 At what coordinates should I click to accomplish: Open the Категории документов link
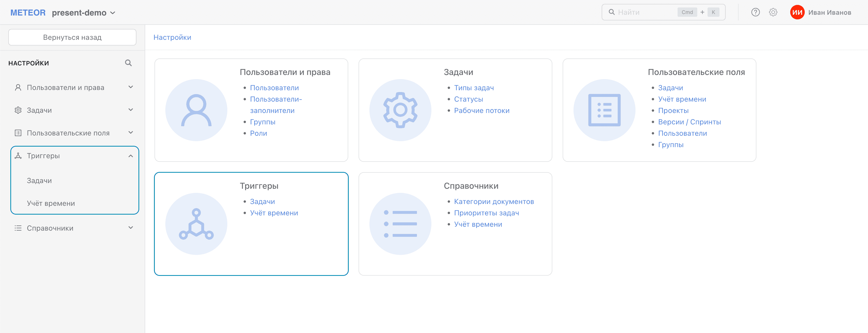coord(494,201)
